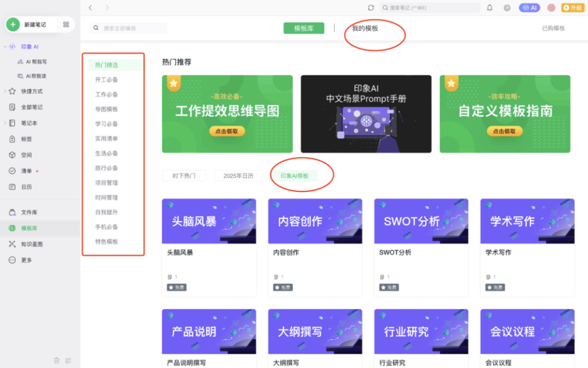Image resolution: width=588 pixels, height=368 pixels.
Task: Click 点击领取 on 工作提效思维导图 banner
Action: click(227, 131)
